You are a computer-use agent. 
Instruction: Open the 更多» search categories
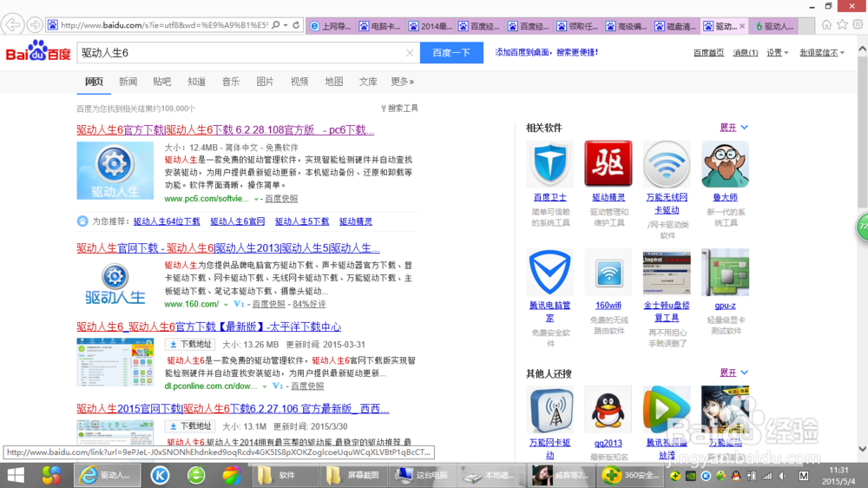tap(403, 82)
